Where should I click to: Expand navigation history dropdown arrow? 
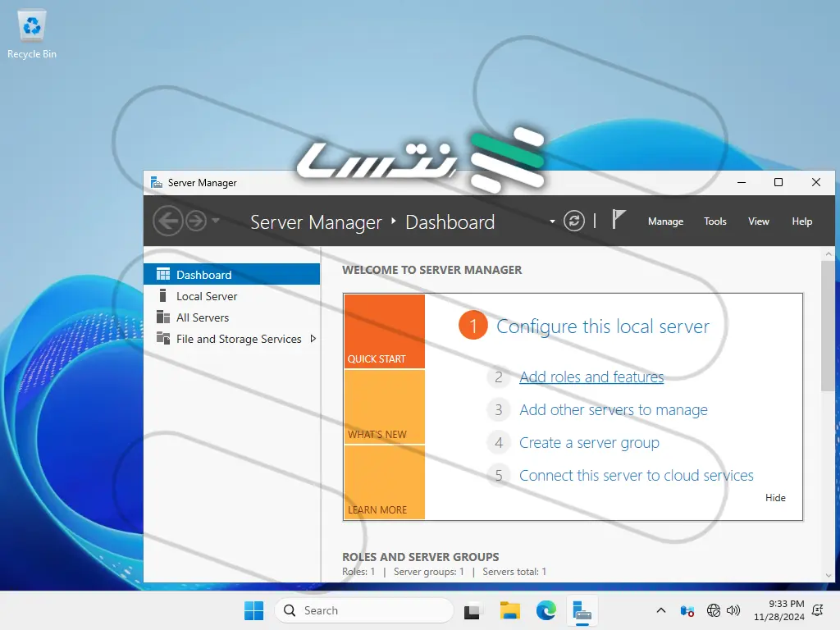click(216, 221)
